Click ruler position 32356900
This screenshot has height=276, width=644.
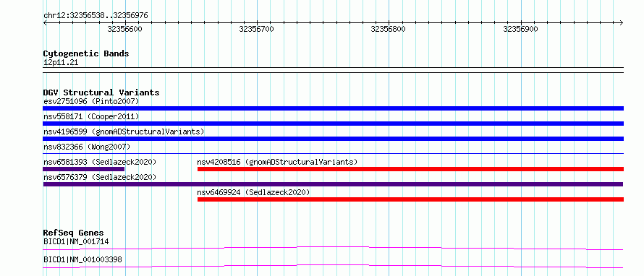pyautogui.click(x=520, y=29)
